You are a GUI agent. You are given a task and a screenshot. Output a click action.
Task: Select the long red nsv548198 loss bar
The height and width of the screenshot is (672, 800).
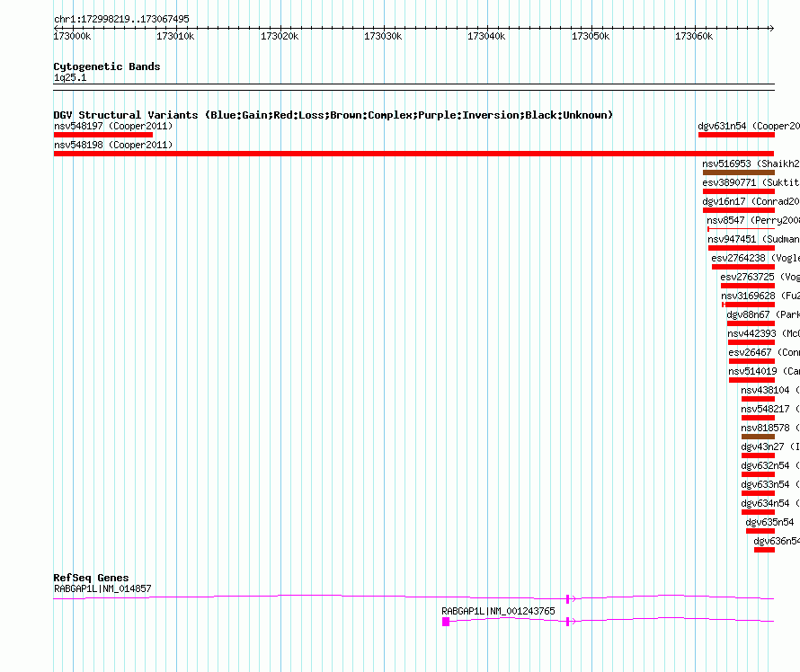coord(413,154)
